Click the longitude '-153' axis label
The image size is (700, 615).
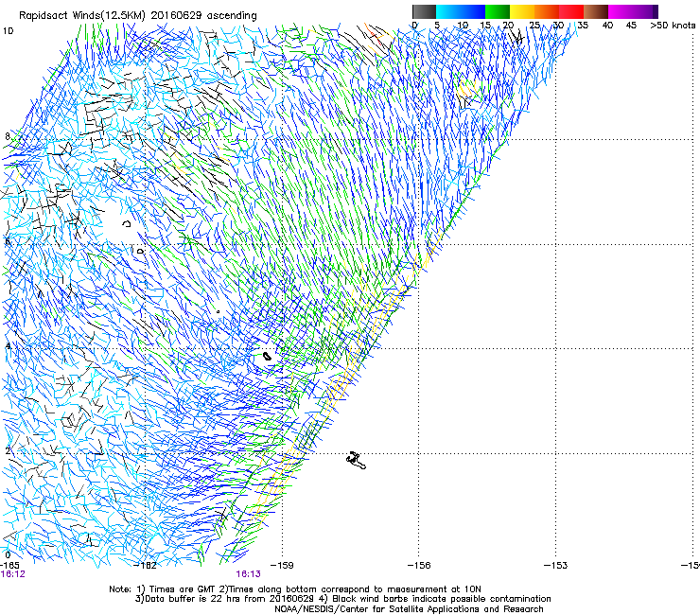pyautogui.click(x=556, y=565)
